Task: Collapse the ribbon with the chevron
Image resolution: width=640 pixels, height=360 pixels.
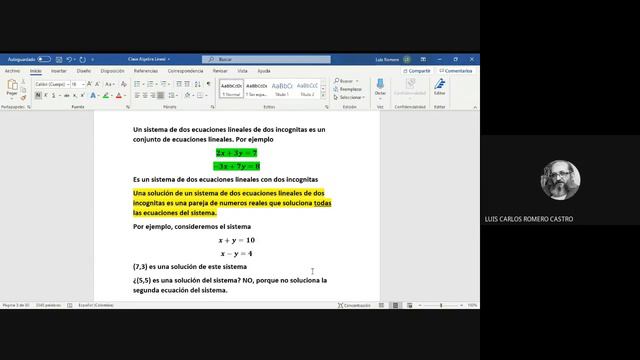Action: point(475,107)
